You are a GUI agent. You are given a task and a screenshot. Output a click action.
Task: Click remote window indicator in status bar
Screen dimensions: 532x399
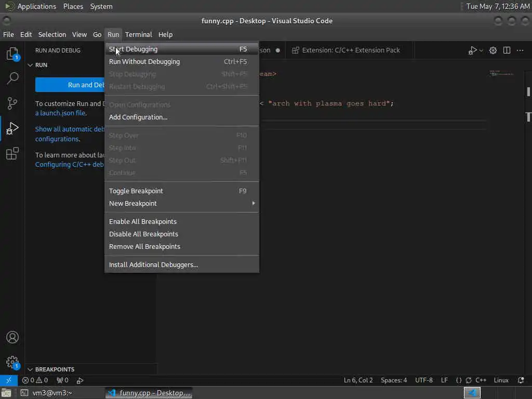coord(9,380)
